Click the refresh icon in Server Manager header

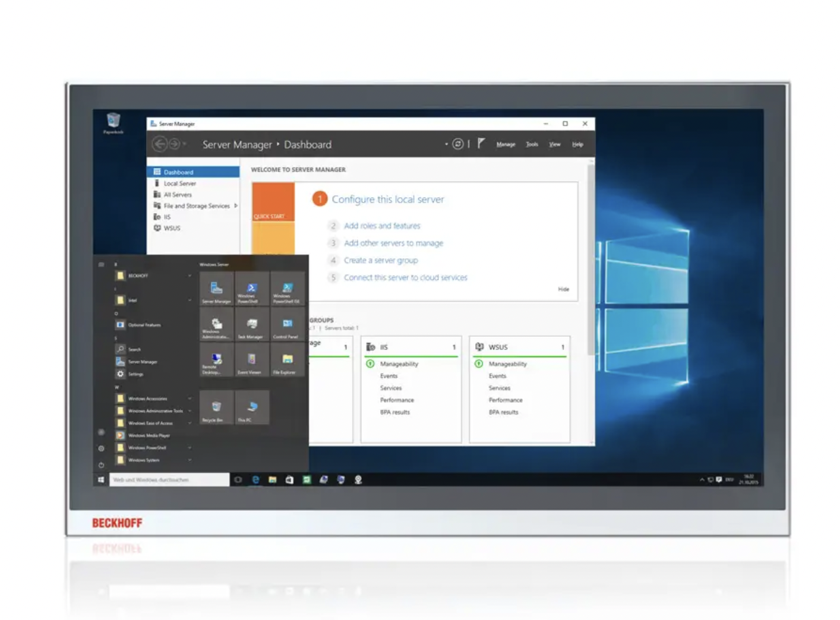tap(458, 144)
